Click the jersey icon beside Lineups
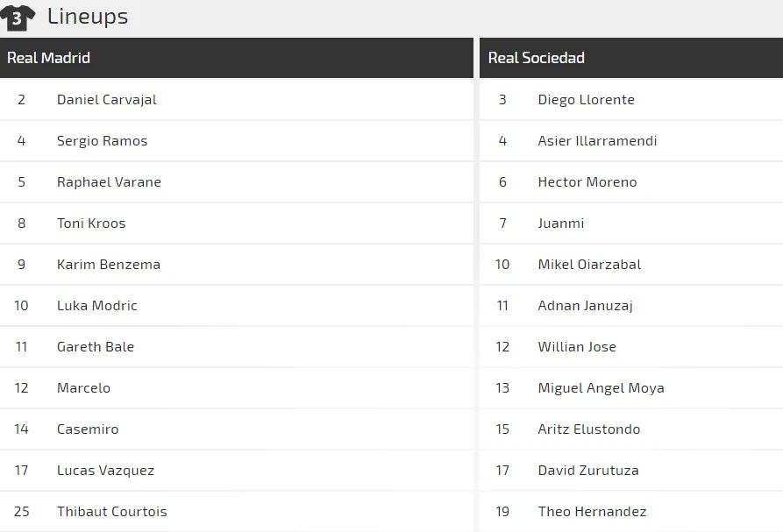 pos(18,18)
